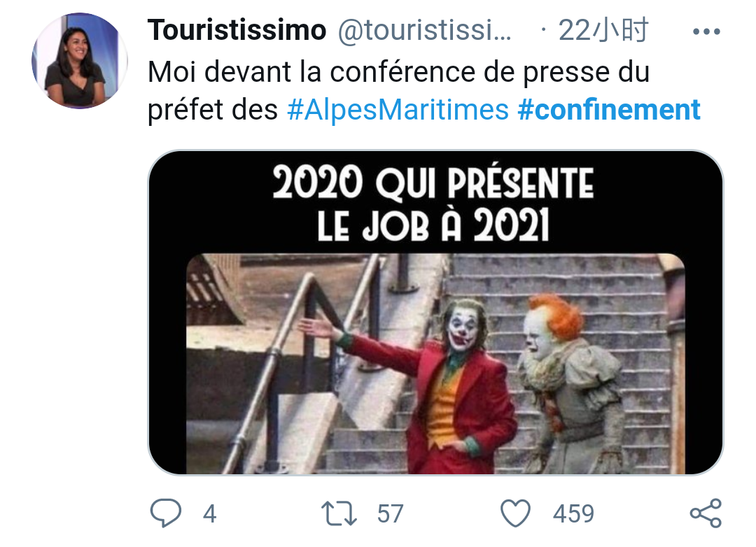
Task: Visit the @touristissi... handle
Action: tap(424, 30)
